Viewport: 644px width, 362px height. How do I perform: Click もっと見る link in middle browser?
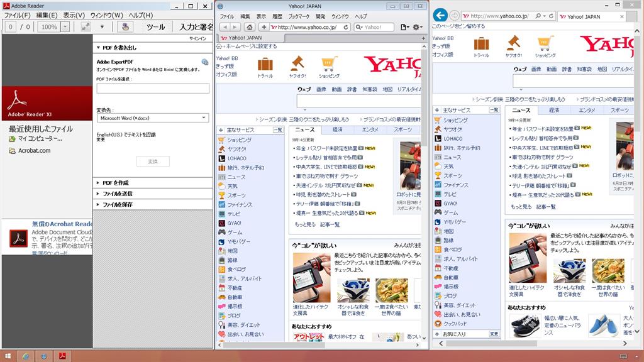[x=305, y=224]
